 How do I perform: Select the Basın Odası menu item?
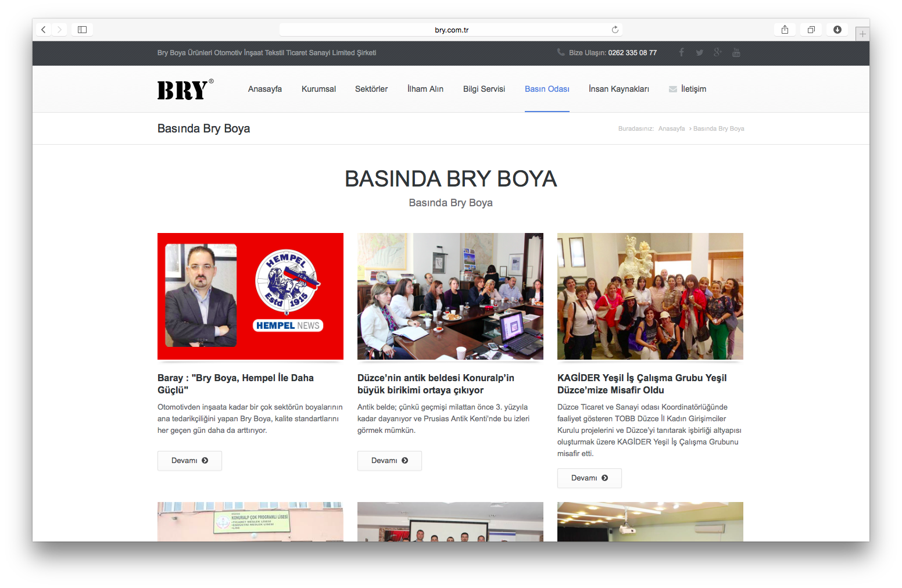tap(547, 89)
